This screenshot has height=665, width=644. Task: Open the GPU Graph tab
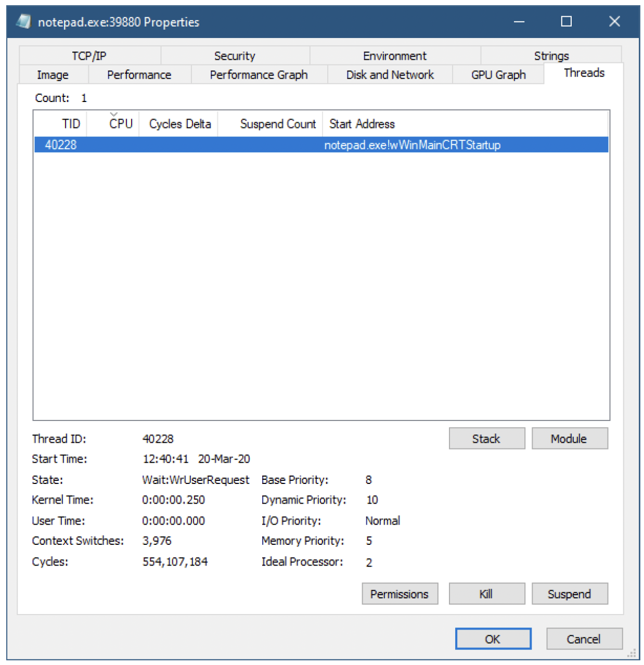[498, 74]
